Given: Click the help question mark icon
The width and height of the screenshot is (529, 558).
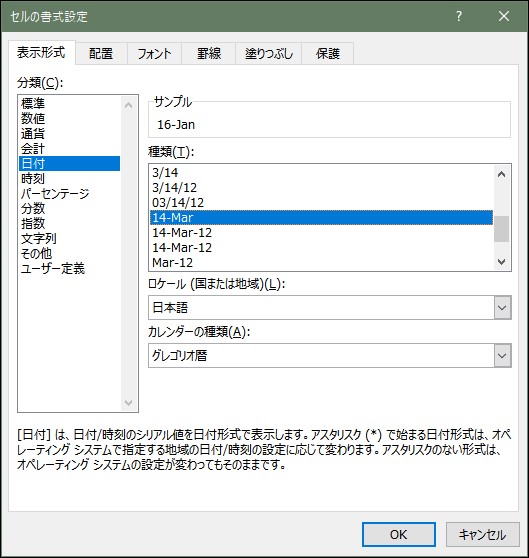Looking at the screenshot, I should click(x=459, y=16).
